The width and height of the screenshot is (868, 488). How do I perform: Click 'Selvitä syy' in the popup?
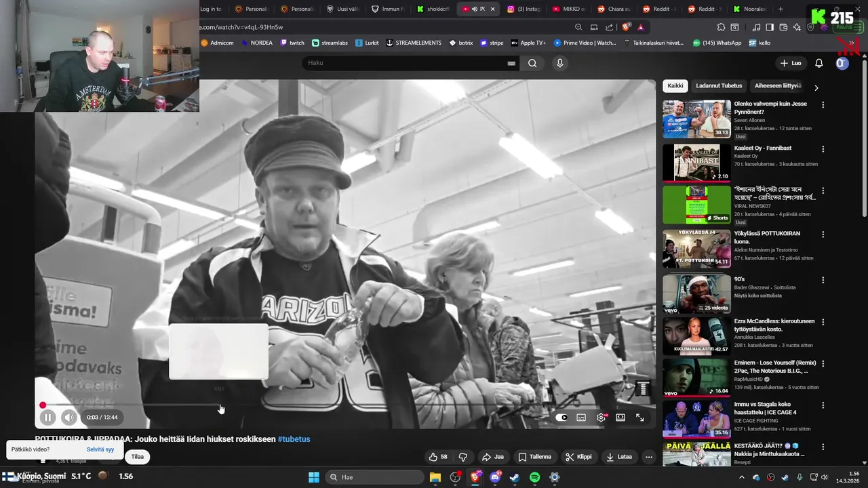pos(100,449)
